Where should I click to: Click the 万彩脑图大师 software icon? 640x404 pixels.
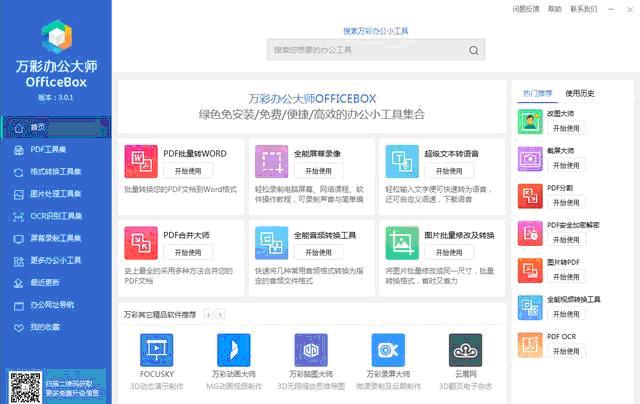click(x=311, y=350)
